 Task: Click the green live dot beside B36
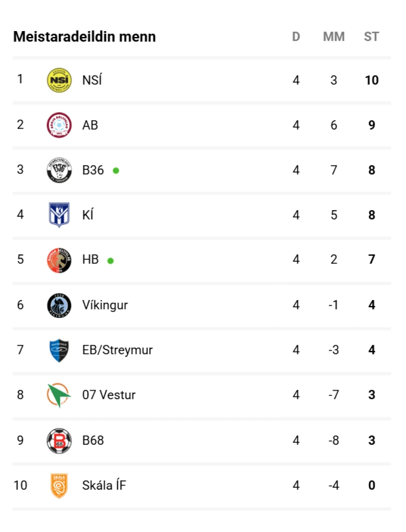[116, 170]
